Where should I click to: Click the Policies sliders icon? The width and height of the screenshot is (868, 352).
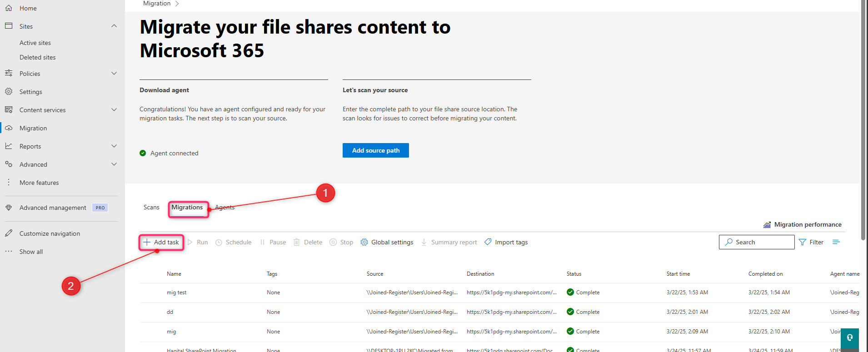(9, 73)
